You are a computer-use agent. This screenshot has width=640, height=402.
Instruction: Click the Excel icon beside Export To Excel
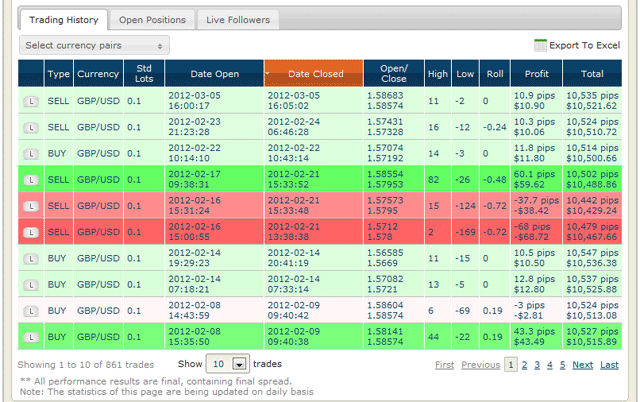(540, 45)
